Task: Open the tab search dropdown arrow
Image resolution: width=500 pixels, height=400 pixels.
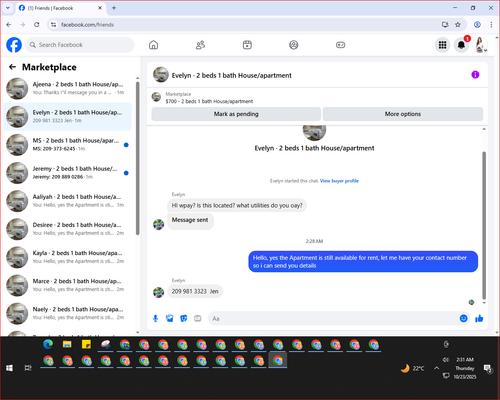Action: (x=8, y=8)
